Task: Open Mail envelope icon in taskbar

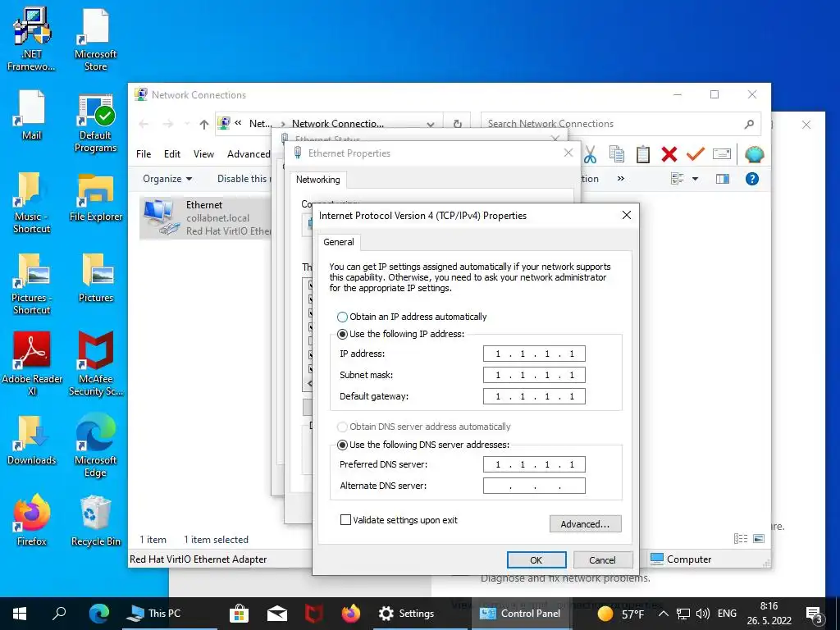Action: [277, 614]
